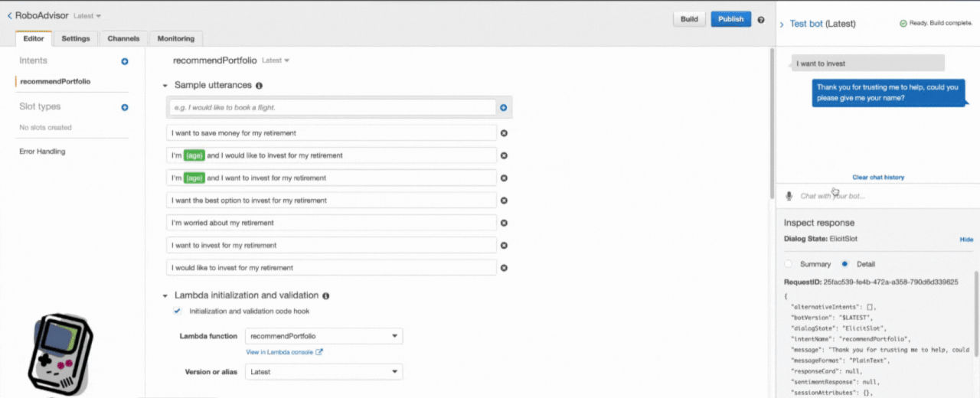
Task: Toggle Initialization and validation code hook checkbox
Action: click(x=177, y=311)
